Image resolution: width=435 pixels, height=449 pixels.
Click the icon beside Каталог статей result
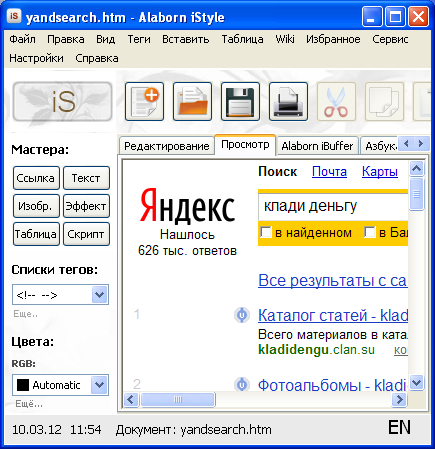[242, 315]
